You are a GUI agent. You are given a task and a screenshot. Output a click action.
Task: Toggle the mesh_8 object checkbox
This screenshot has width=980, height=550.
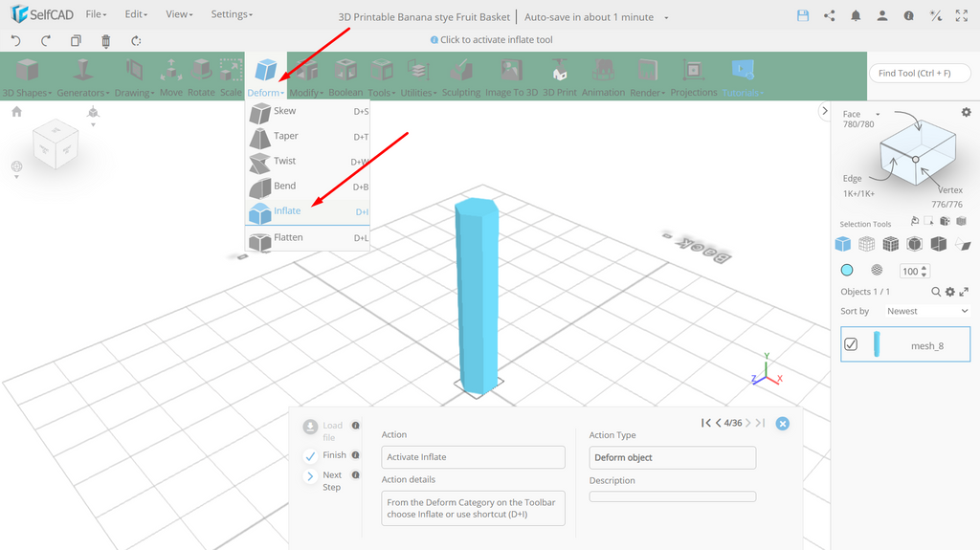pos(851,344)
